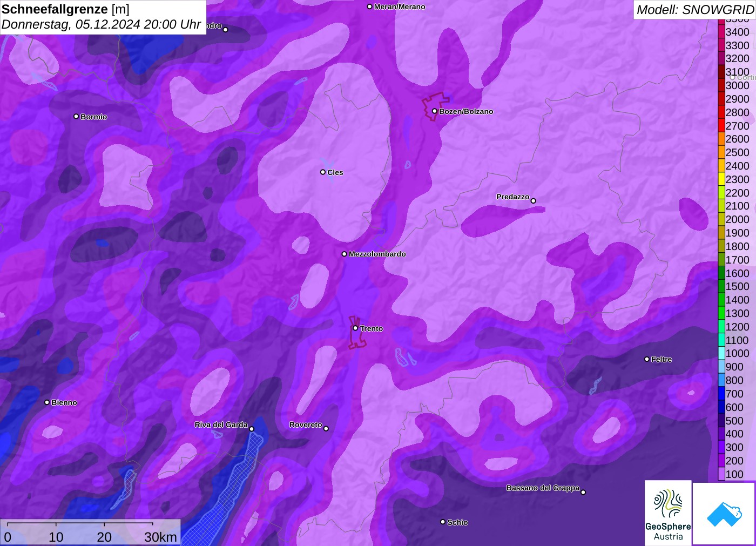
Task: Click the "0" scale bar label
Action: (8, 537)
